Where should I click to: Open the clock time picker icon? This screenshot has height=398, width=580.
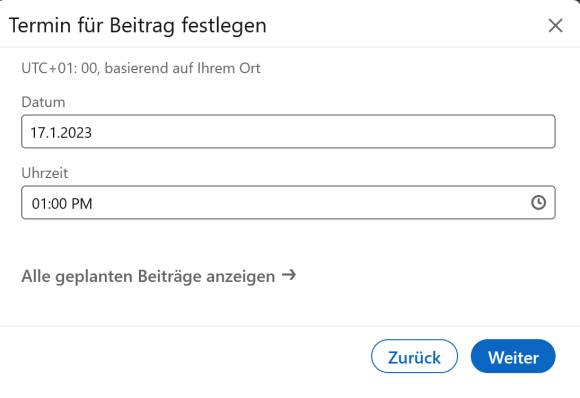538,202
